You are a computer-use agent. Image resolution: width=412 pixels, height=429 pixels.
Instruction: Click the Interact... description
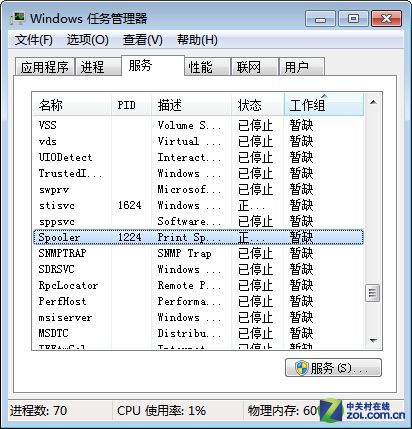pos(189,157)
